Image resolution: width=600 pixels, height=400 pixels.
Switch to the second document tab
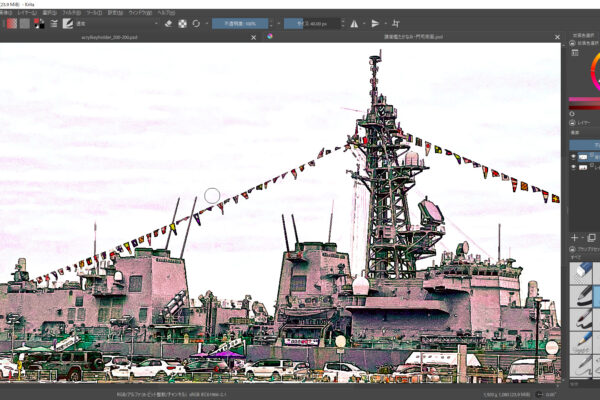pyautogui.click(x=413, y=37)
